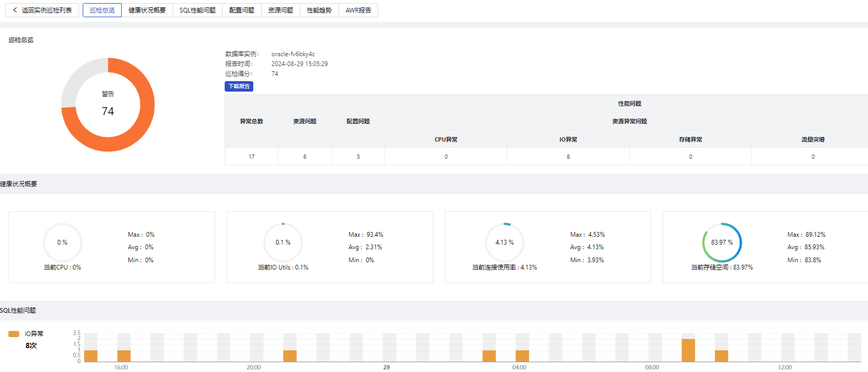Select the 巡检总览 tab
The height and width of the screenshot is (372, 868).
102,10
